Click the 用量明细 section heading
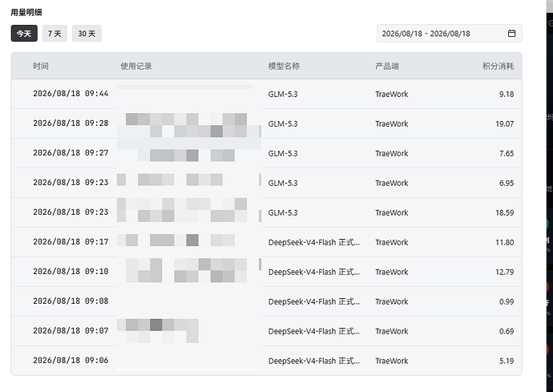The image size is (553, 392). (x=26, y=12)
